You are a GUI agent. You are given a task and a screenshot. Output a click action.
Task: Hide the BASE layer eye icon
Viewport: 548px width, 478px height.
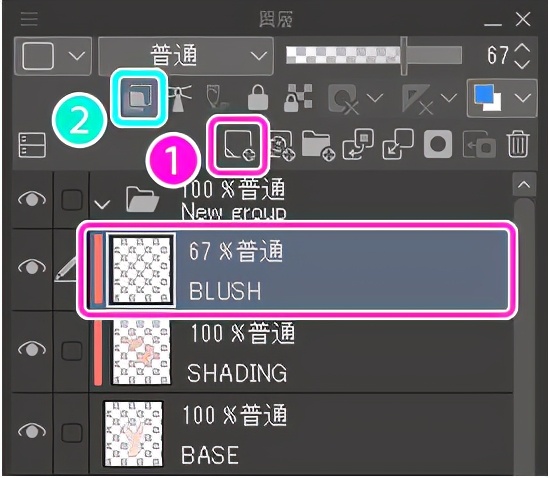click(32, 430)
